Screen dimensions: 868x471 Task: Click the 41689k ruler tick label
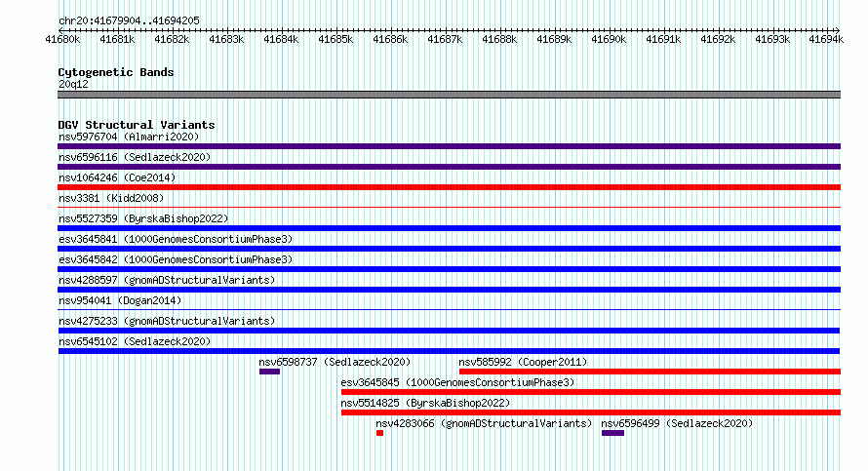(x=554, y=39)
